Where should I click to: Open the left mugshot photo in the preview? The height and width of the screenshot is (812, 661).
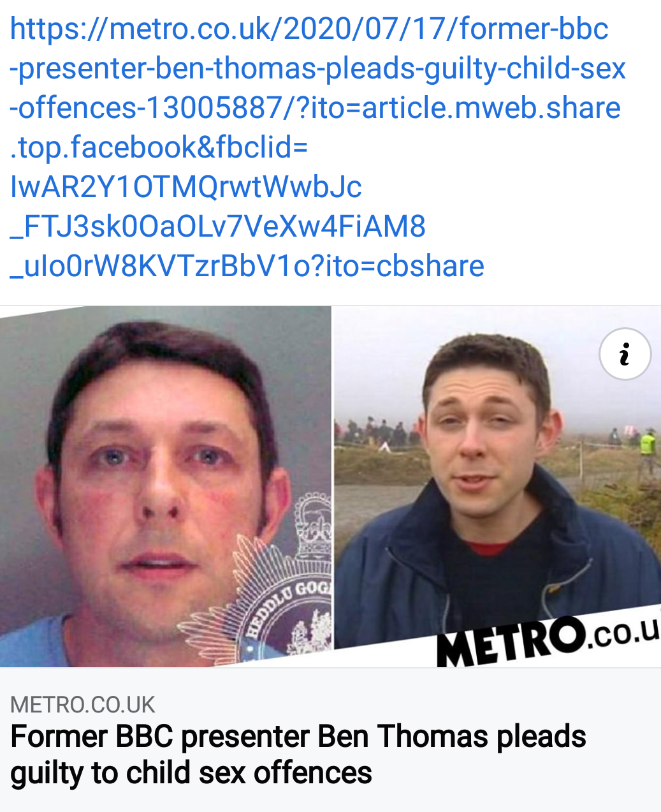[165, 487]
